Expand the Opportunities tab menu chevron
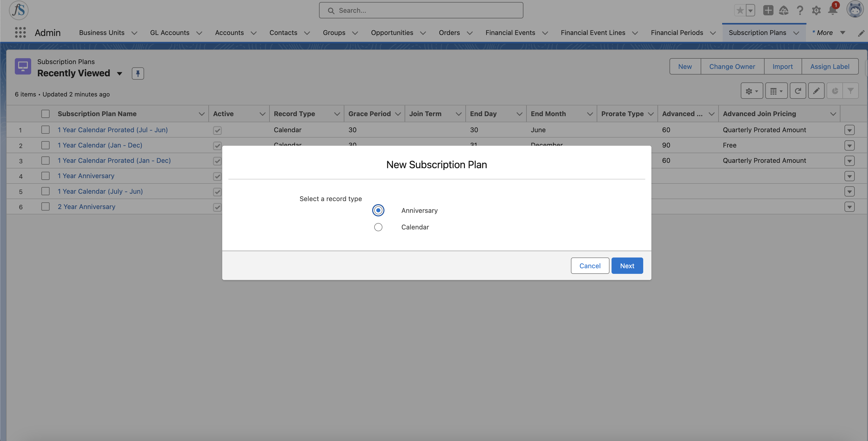 coord(423,33)
